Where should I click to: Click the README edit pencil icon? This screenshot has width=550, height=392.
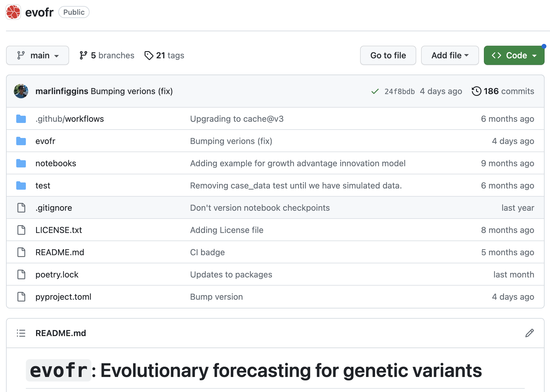point(530,333)
